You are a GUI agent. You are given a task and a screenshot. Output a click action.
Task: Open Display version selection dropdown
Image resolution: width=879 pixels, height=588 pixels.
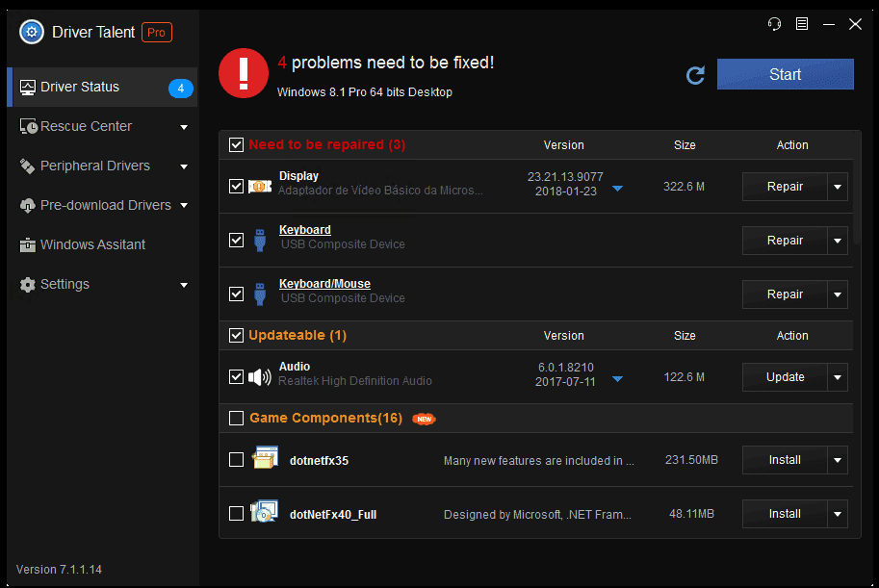(x=617, y=189)
